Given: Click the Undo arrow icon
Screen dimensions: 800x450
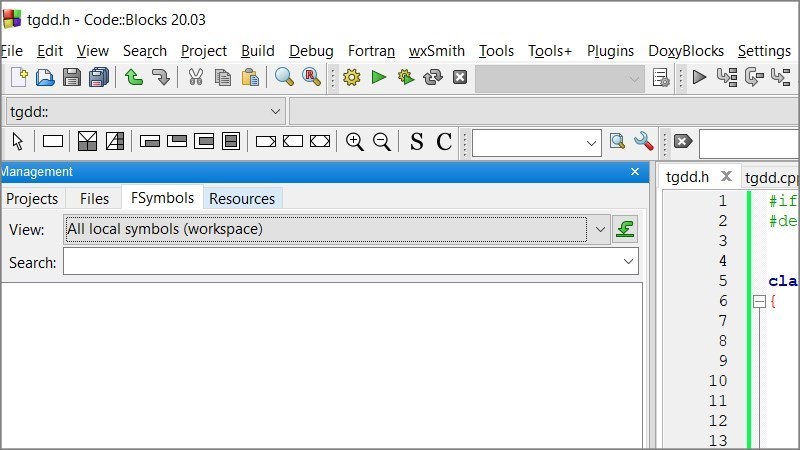Looking at the screenshot, I should coord(134,78).
